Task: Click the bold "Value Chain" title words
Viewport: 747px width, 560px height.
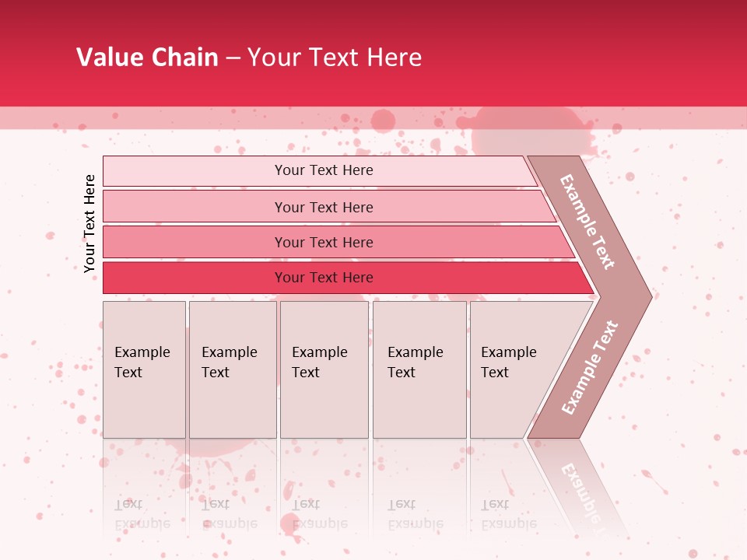Action: 147,58
